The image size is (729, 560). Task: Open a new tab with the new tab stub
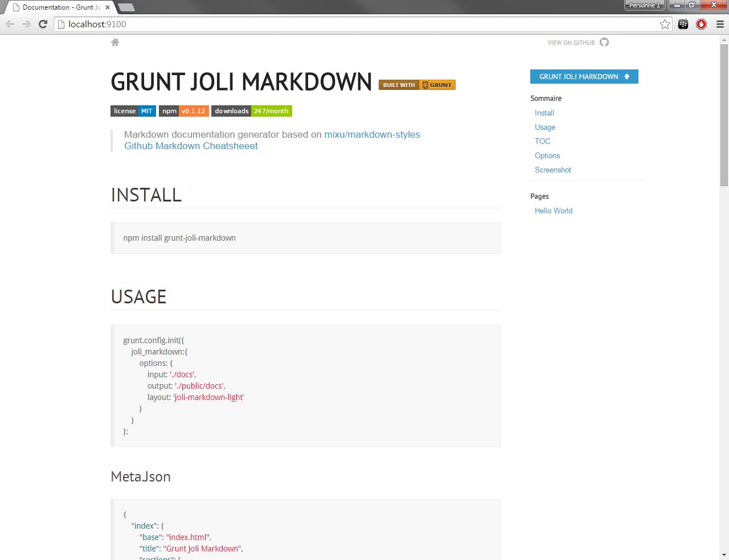click(126, 7)
